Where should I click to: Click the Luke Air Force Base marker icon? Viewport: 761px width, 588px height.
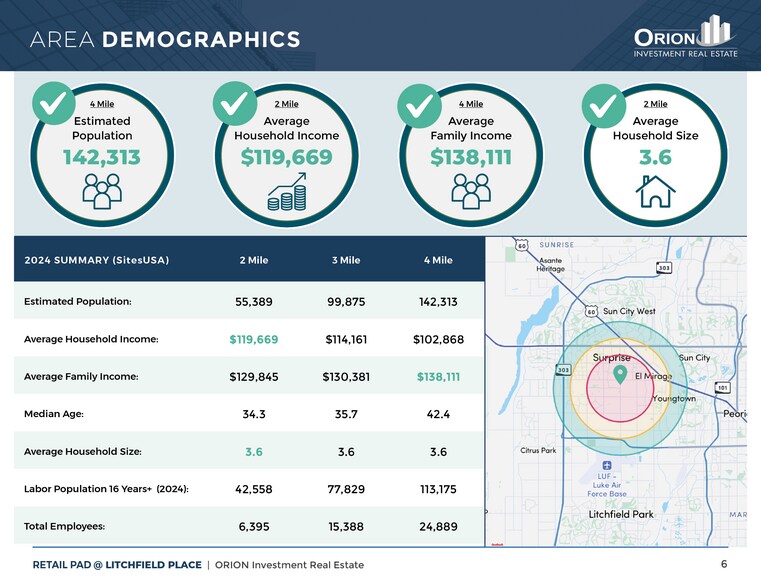[x=606, y=464]
